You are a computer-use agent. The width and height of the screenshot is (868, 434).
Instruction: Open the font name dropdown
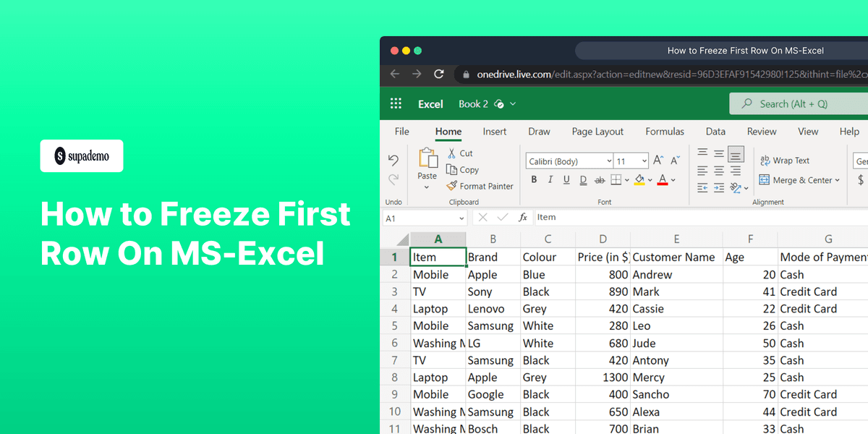(608, 161)
